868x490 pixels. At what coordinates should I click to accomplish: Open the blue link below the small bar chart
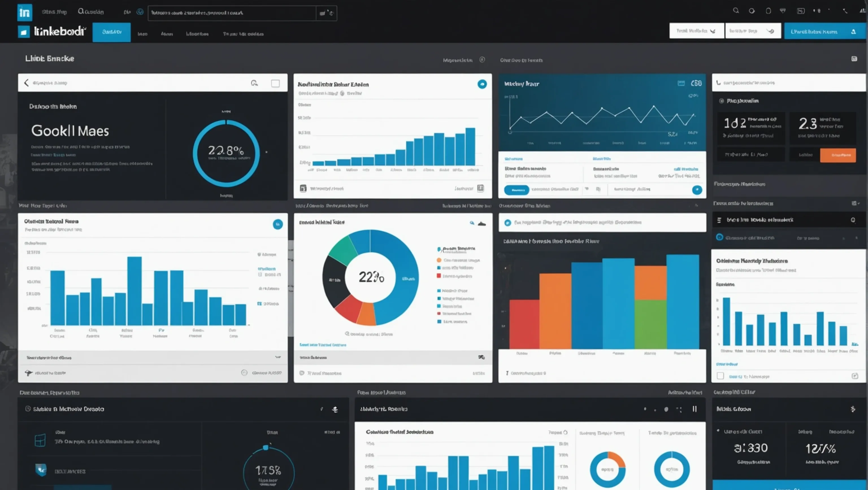point(727,364)
